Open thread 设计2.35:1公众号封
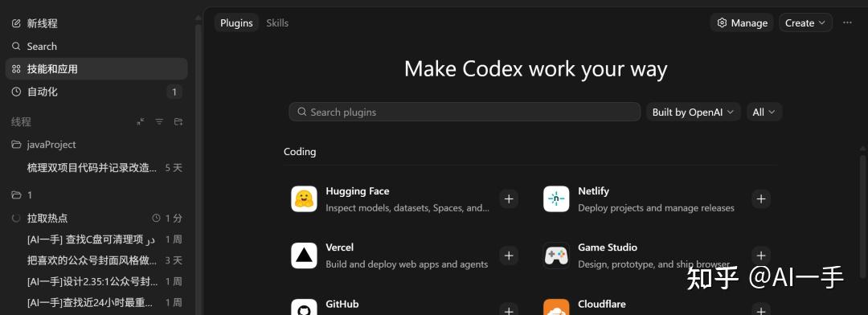Image resolution: width=868 pixels, height=315 pixels. click(x=96, y=281)
